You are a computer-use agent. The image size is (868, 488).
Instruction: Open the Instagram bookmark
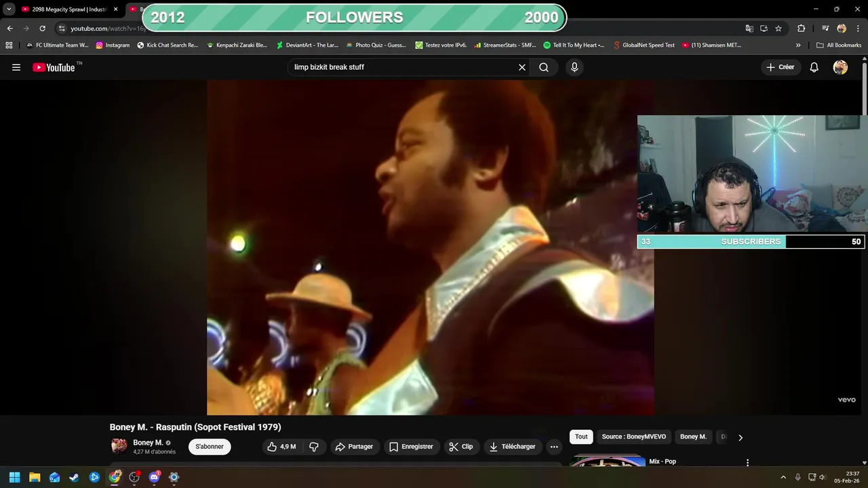click(x=113, y=45)
